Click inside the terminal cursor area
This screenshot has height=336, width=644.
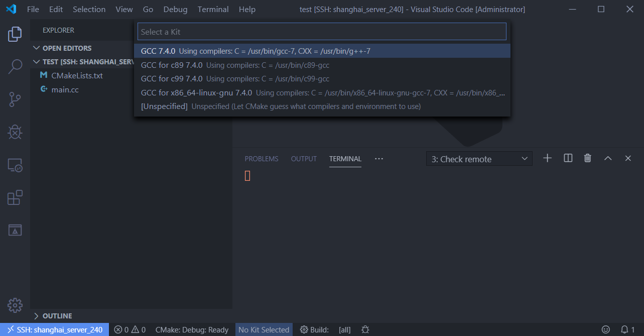247,176
